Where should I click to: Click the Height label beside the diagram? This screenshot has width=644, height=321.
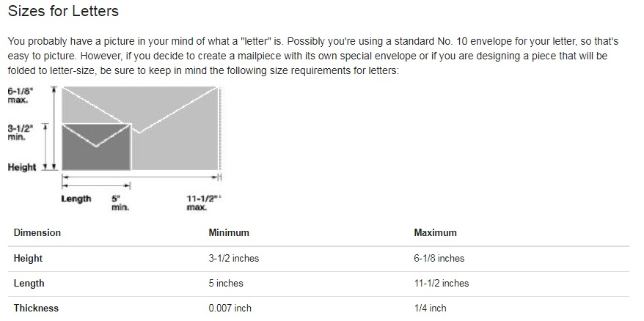[22, 167]
